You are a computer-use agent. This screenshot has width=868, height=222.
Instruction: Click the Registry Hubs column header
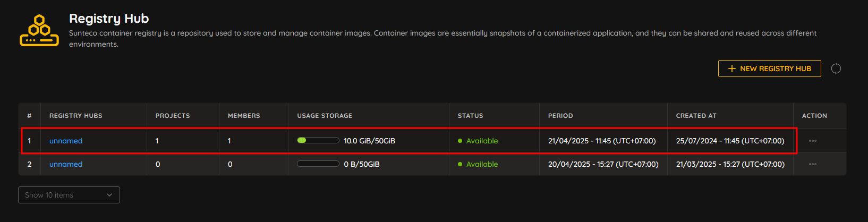[76, 115]
